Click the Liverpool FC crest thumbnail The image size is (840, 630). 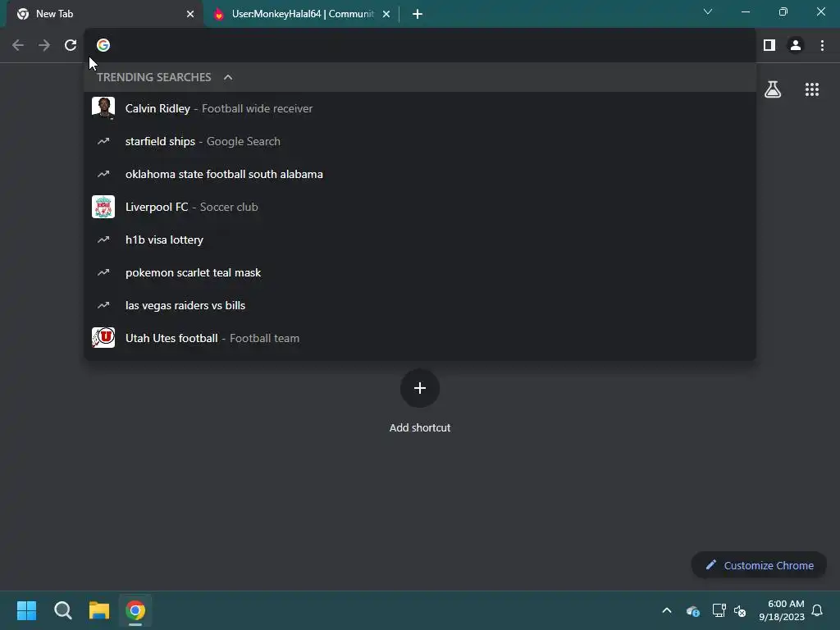tap(103, 207)
